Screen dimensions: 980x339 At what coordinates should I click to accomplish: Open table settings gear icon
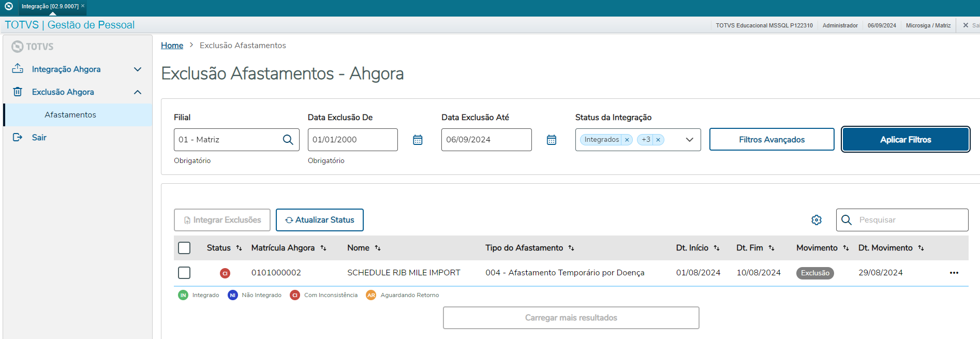[816, 220]
